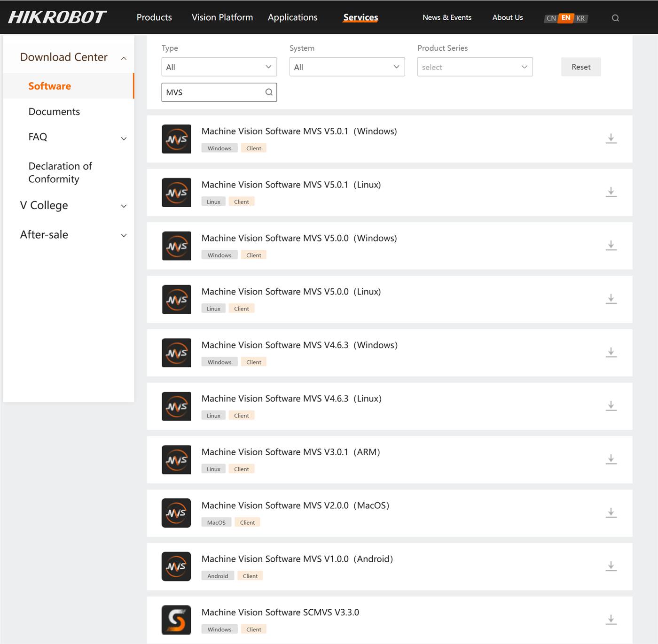Screen dimensions: 658x644
Task: Open site search magnifier in top bar
Action: 615,18
